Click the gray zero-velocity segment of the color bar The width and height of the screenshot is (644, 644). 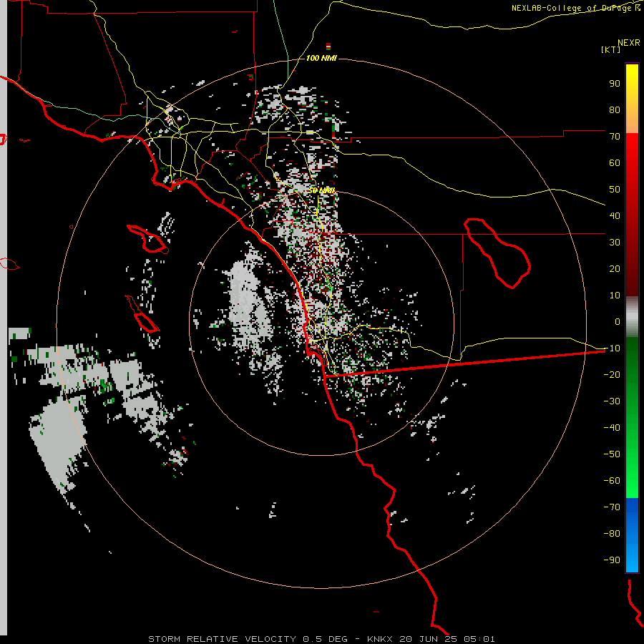coord(632,317)
